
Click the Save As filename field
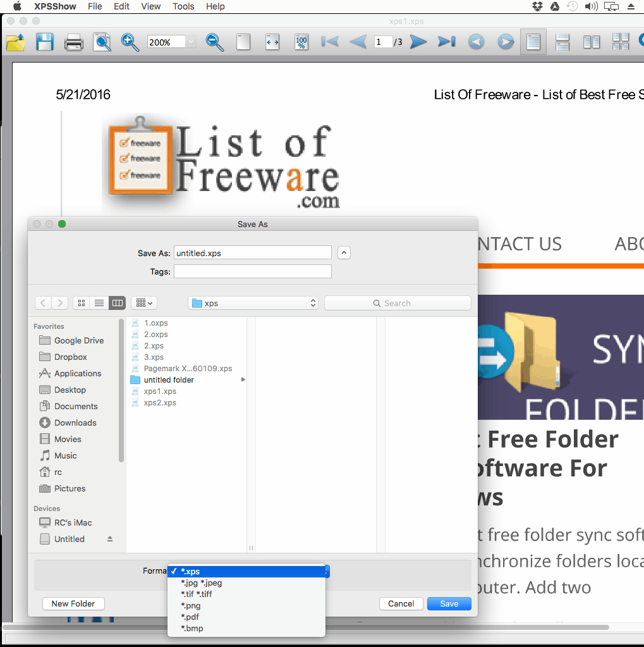(253, 253)
